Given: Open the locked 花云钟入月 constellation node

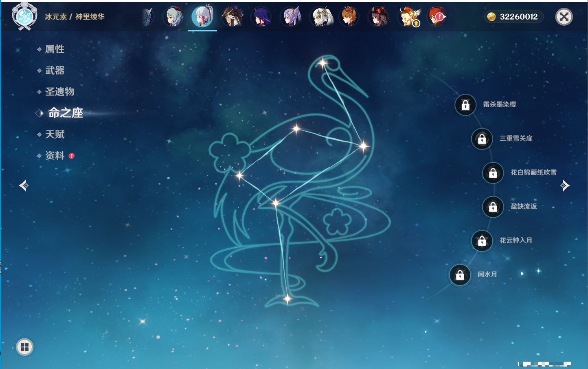Looking at the screenshot, I should [482, 241].
